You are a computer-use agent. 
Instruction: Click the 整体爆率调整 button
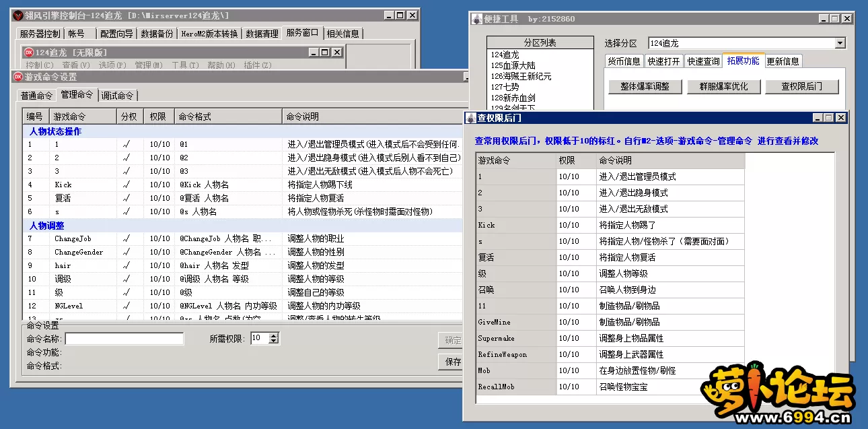click(645, 86)
